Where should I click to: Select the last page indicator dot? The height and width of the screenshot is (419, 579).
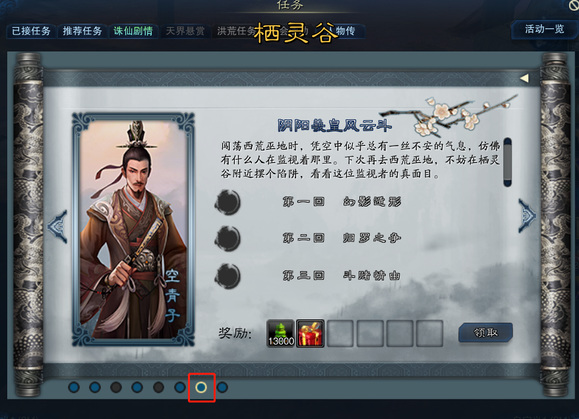222,387
